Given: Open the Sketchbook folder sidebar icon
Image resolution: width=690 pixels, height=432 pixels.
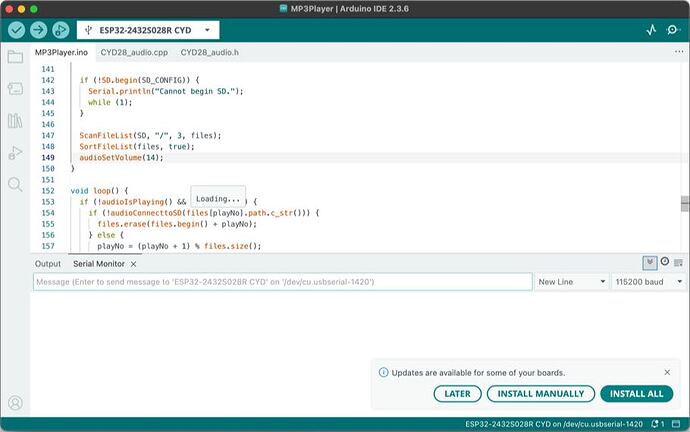Looking at the screenshot, I should coord(15,57).
